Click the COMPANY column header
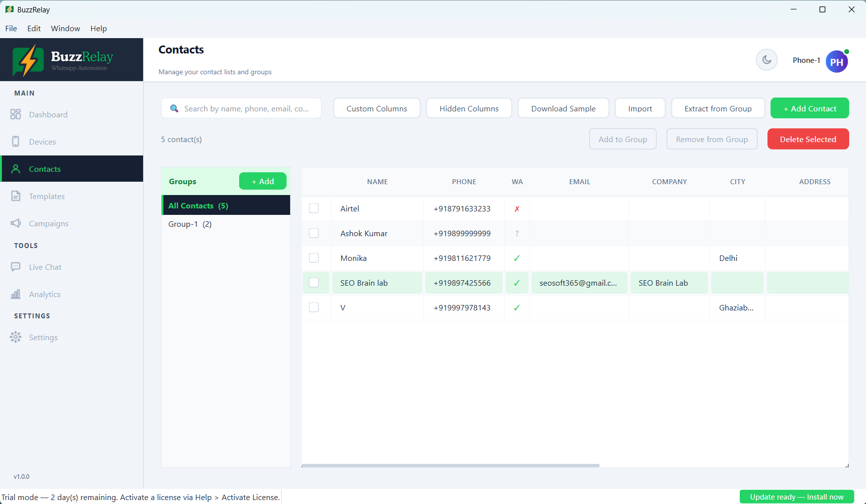The height and width of the screenshot is (504, 866). (x=669, y=182)
